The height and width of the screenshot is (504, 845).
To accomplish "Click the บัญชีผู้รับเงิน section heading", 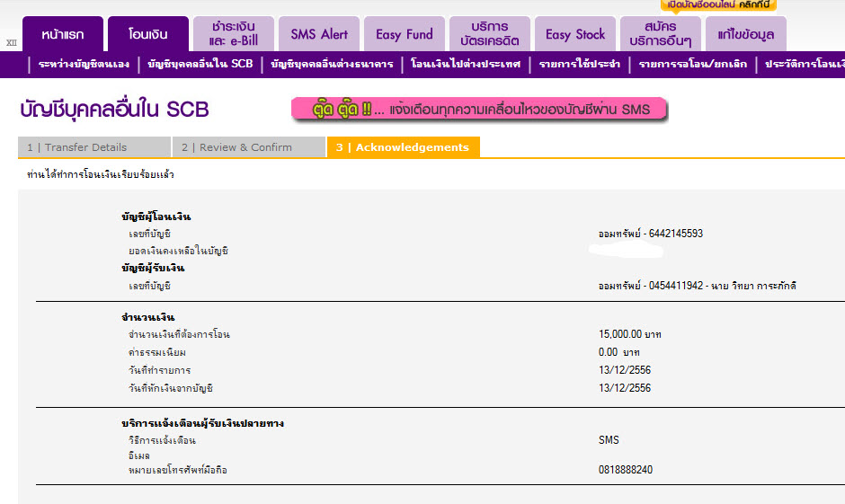I will [153, 268].
